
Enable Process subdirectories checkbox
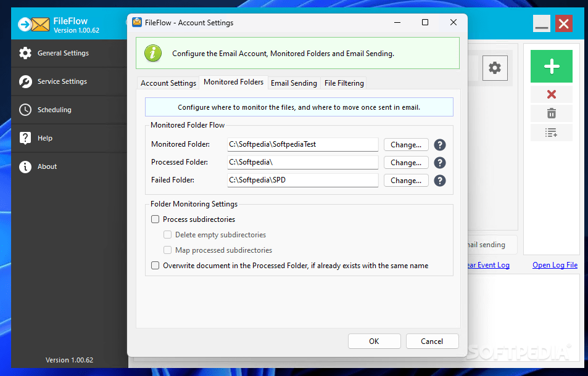[x=155, y=219]
